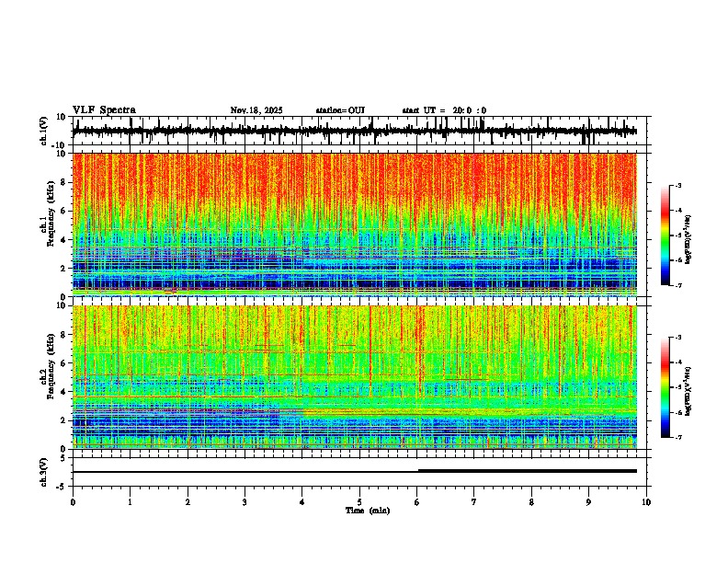Click the "ch.3(V)" axis label
Screen dimensions: 728x563
pos(44,472)
